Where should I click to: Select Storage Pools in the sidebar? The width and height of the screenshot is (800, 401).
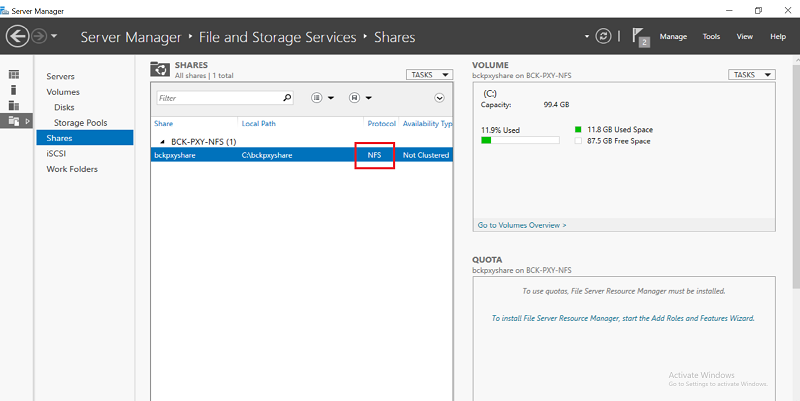(81, 122)
